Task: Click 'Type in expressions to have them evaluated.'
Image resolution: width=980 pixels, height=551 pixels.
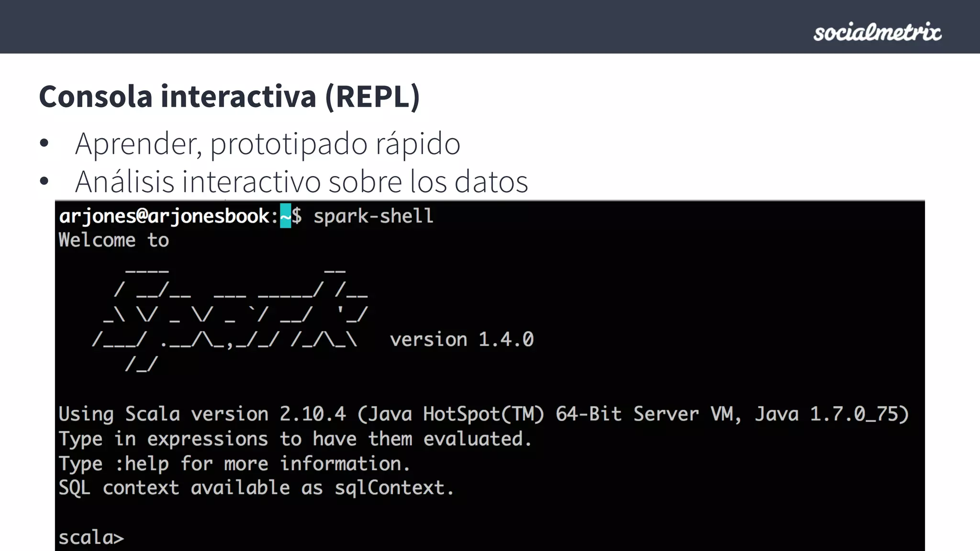Action: pyautogui.click(x=295, y=439)
